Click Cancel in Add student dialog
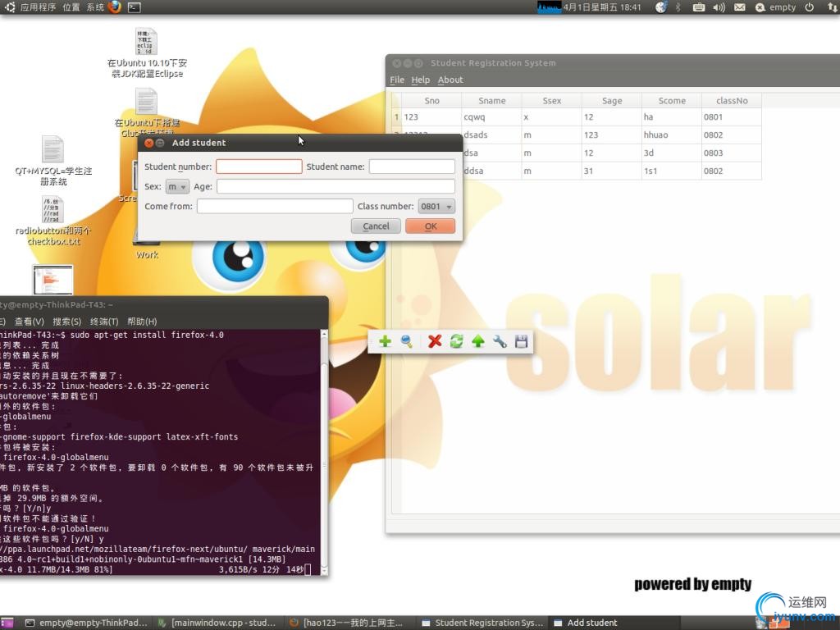The width and height of the screenshot is (840, 630). [376, 226]
